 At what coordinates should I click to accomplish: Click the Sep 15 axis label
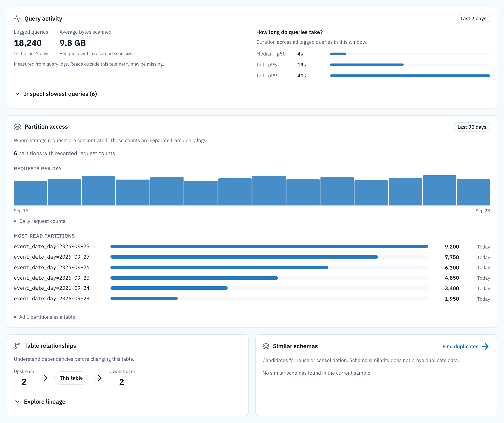[x=21, y=211]
